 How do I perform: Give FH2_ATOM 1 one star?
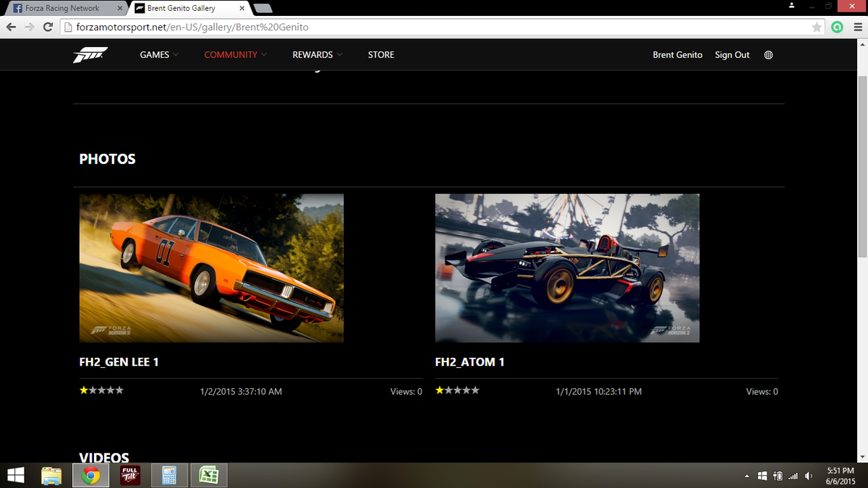(x=440, y=390)
